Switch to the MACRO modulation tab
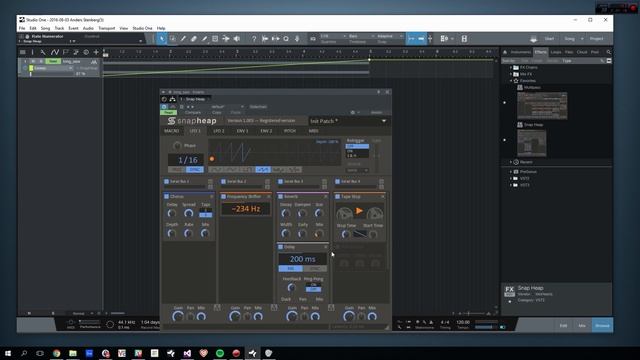The width and height of the screenshot is (640, 360). 171,131
